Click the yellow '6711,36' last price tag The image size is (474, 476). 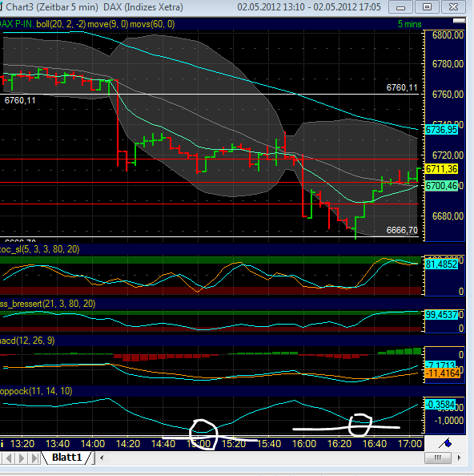click(x=441, y=169)
